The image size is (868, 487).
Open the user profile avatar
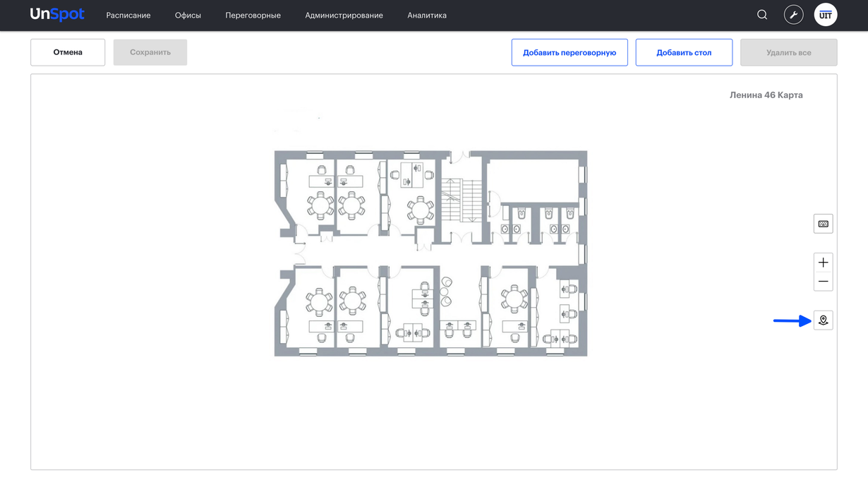[826, 15]
